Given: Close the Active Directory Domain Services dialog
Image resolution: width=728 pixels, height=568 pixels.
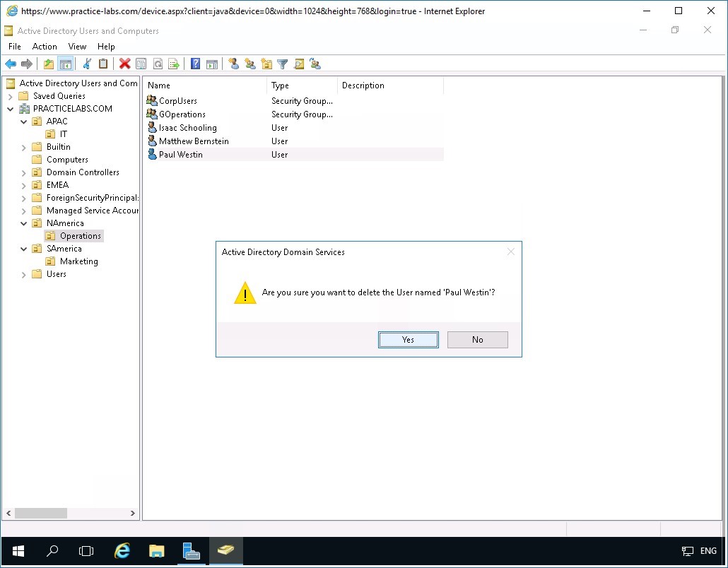Looking at the screenshot, I should 511,252.
